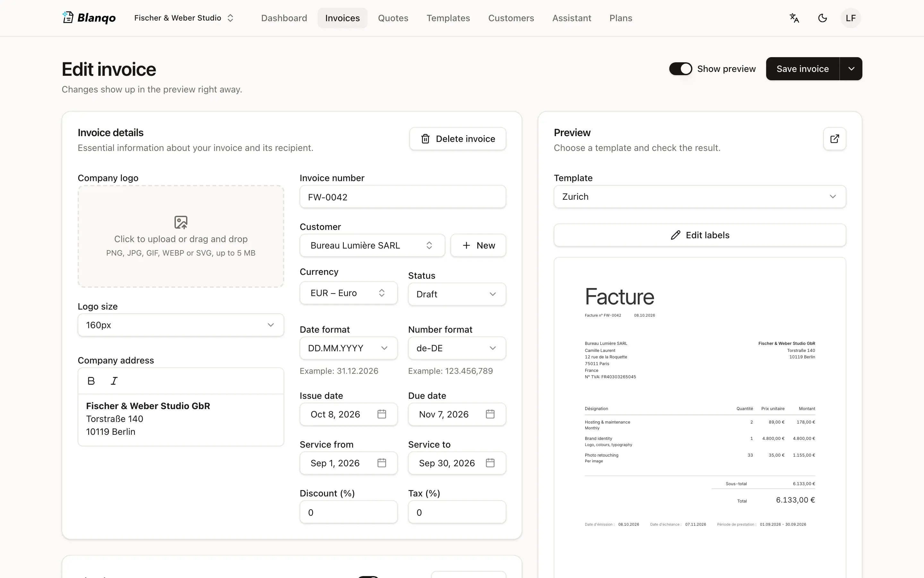Click the New customer button
The height and width of the screenshot is (578, 924).
[x=478, y=245]
